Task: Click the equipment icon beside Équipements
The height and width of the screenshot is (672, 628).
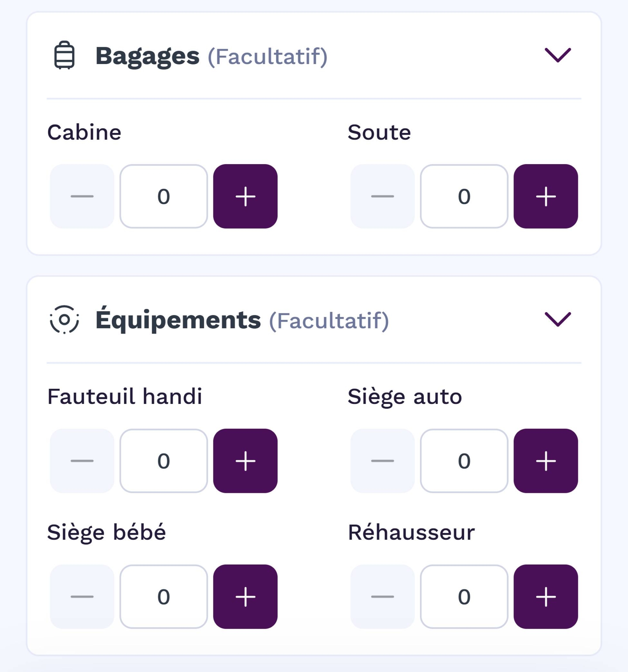Action: [64, 320]
